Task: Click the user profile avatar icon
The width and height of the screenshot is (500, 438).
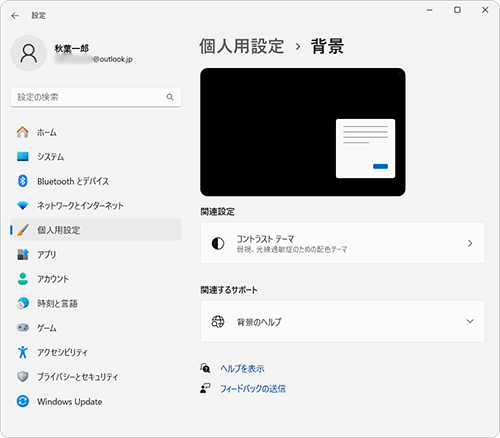Action: click(x=29, y=53)
